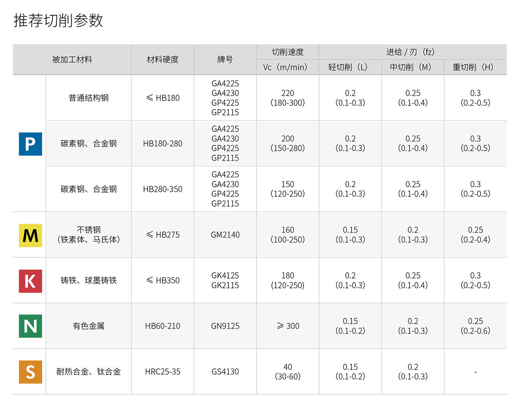
Task: Click light cutting 0.15 in the GN9125 row
Action: (x=350, y=326)
